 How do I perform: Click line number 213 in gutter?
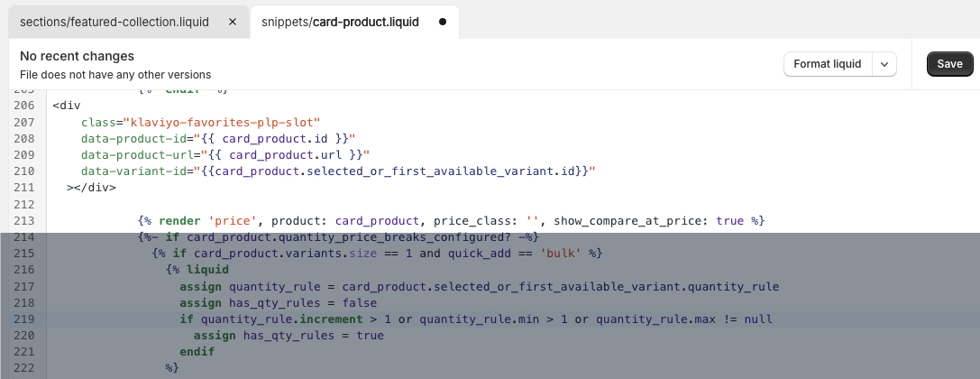tap(25, 221)
